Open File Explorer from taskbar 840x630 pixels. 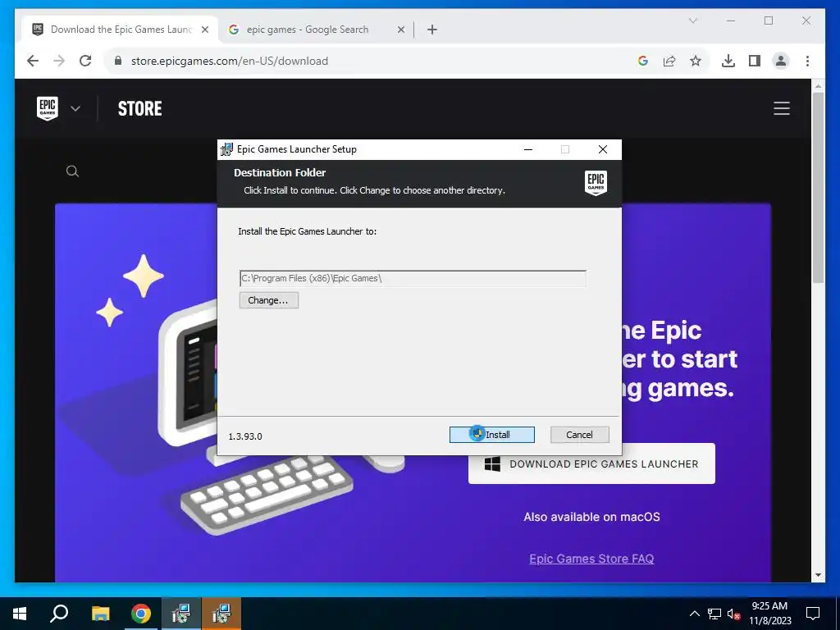tap(100, 614)
